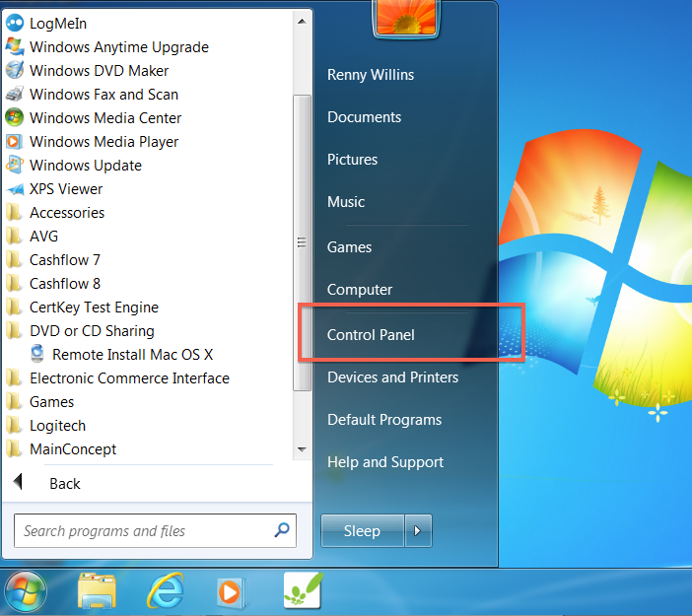Open Renny Willins personal folder
Image resolution: width=692 pixels, height=616 pixels.
coord(371,75)
